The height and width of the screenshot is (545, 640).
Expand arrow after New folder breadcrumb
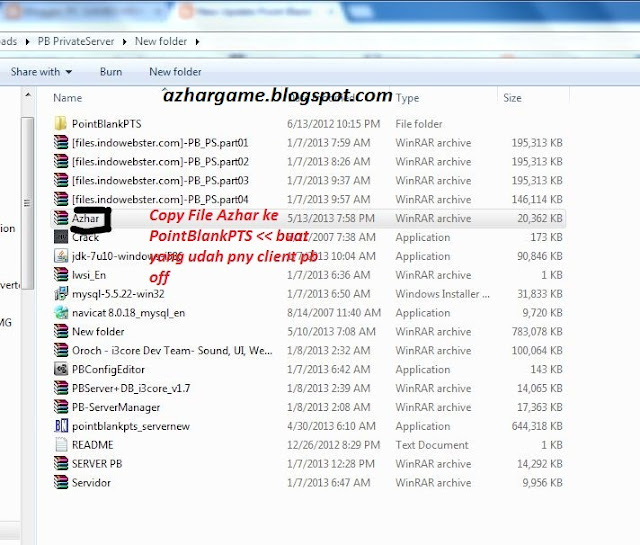point(198,42)
